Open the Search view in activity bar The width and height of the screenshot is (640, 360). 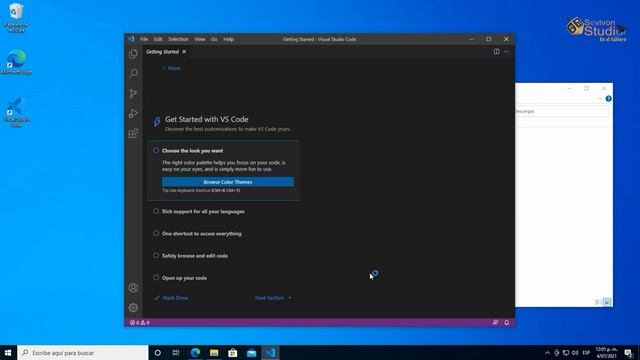coord(133,73)
